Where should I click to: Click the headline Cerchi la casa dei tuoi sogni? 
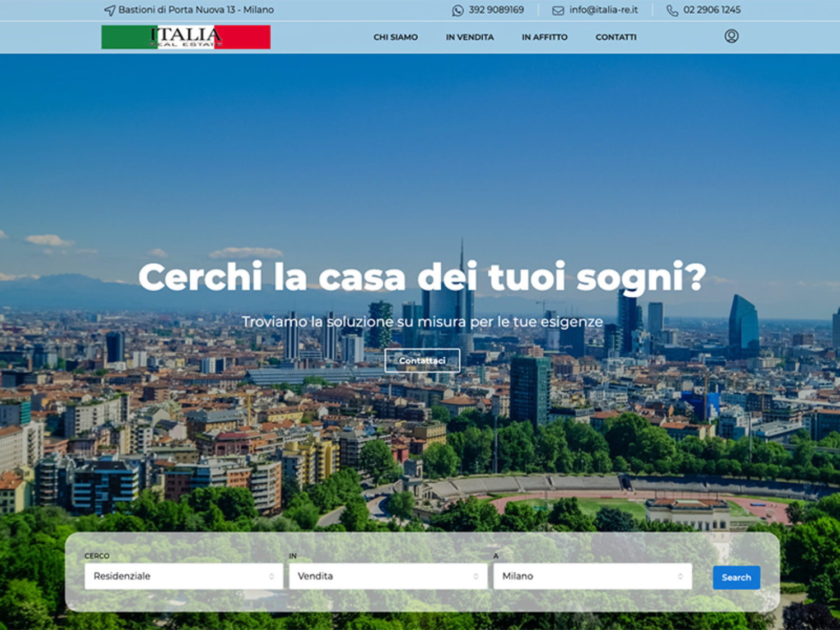point(422,277)
